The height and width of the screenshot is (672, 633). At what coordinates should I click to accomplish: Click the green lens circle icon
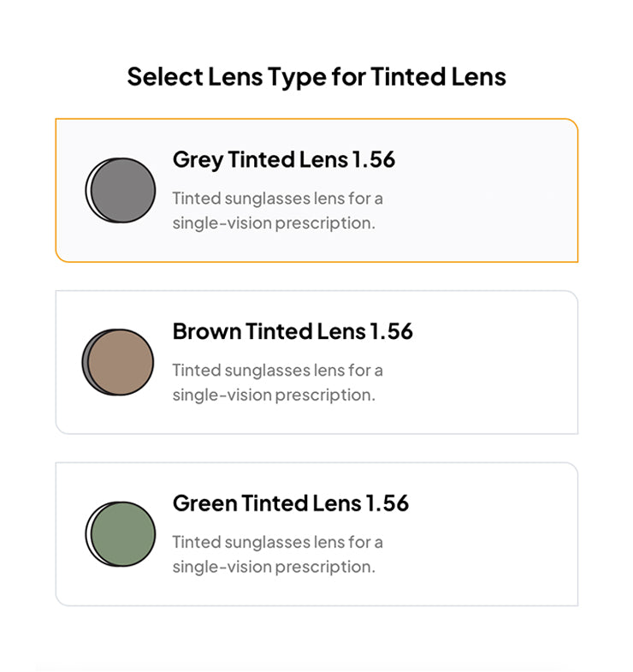pos(121,534)
